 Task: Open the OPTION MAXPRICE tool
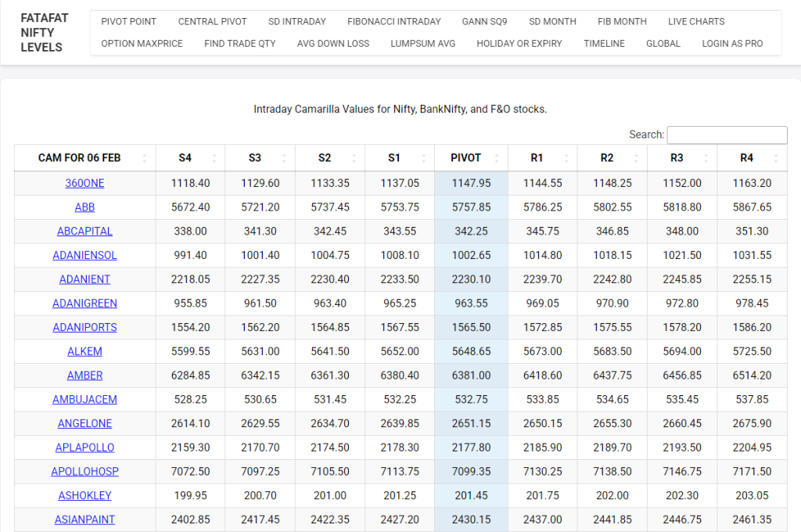(x=142, y=43)
